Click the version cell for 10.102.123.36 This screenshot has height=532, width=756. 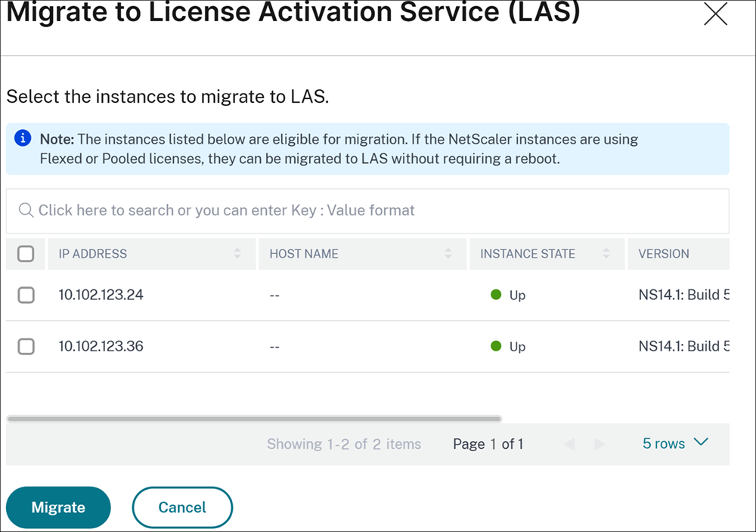(x=683, y=346)
